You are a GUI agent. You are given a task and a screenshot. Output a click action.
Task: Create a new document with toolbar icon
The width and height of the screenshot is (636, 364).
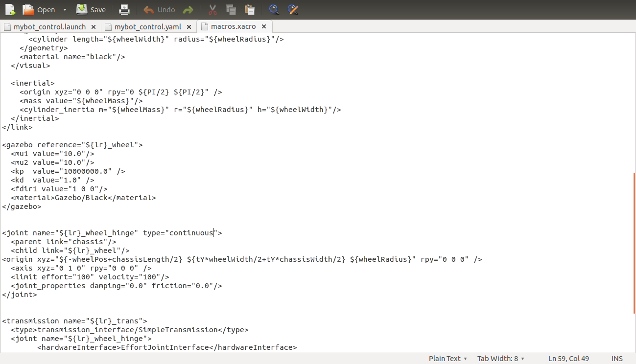coord(10,9)
